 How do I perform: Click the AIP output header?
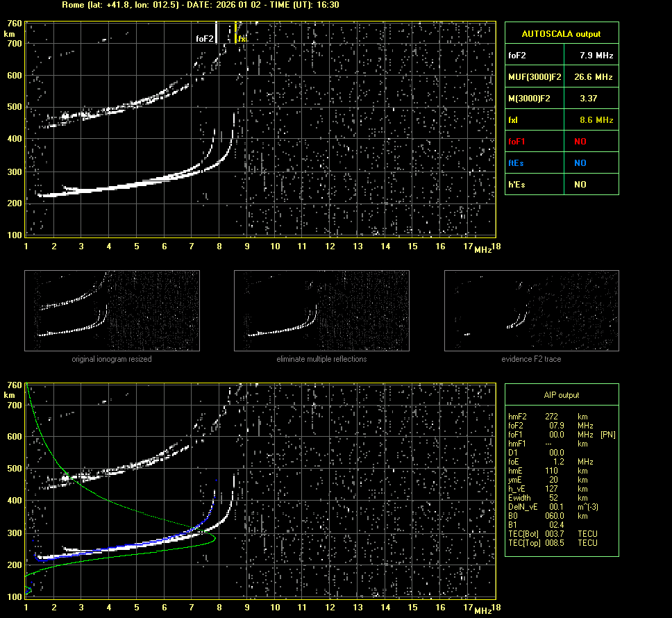coord(561,395)
